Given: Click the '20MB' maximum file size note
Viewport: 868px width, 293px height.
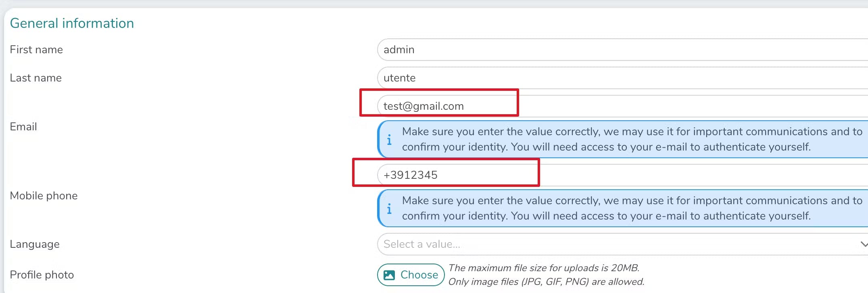Looking at the screenshot, I should [x=544, y=268].
